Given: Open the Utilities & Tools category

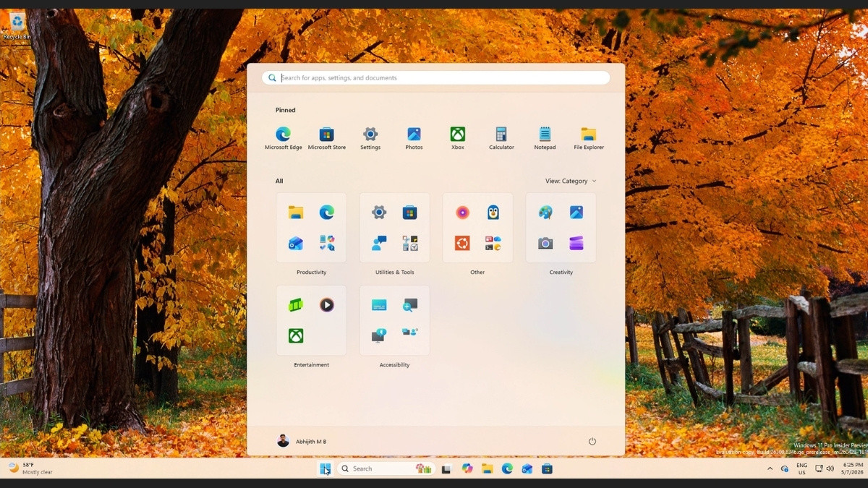Looking at the screenshot, I should click(x=394, y=228).
